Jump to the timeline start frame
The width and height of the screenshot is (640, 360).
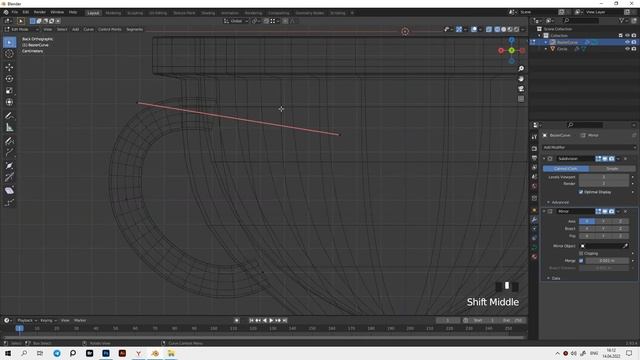(251, 320)
